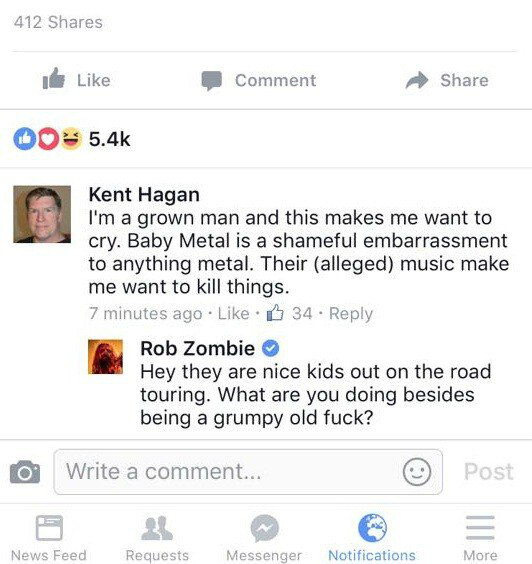The image size is (532, 564).
Task: Select the Notifications tab
Action: [372, 538]
